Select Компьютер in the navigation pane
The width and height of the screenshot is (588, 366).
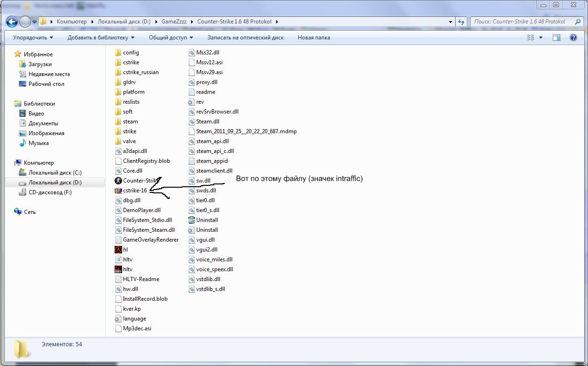[x=39, y=163]
